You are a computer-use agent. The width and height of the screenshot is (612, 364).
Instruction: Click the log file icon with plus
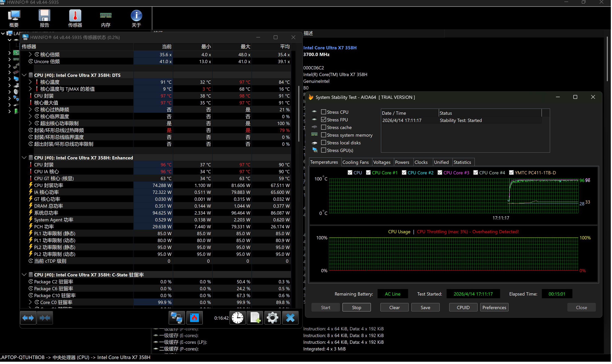point(255,318)
